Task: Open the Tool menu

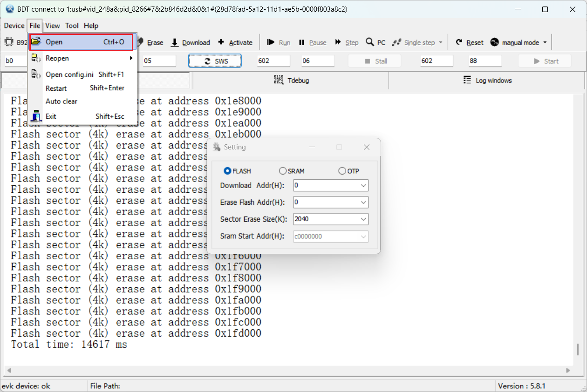Action: pos(72,26)
